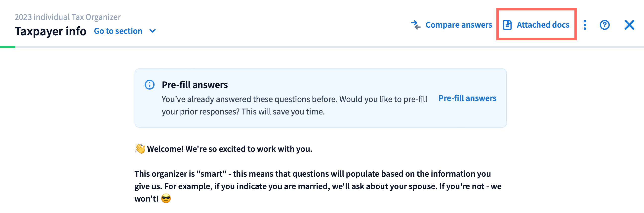Open the help question mark icon
Image resolution: width=644 pixels, height=213 pixels.
[x=604, y=25]
